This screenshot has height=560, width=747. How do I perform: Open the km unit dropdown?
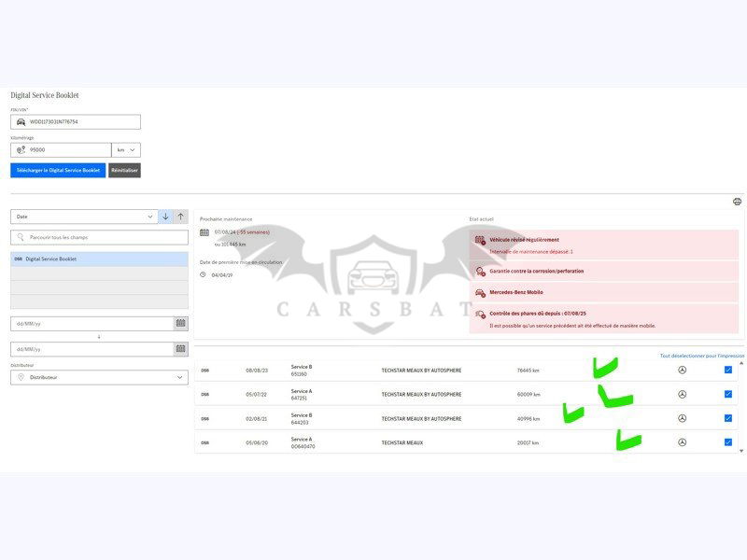point(126,149)
